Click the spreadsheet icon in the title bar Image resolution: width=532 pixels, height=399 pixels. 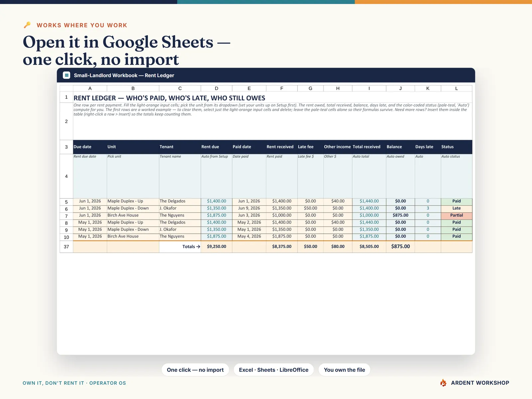pyautogui.click(x=66, y=75)
